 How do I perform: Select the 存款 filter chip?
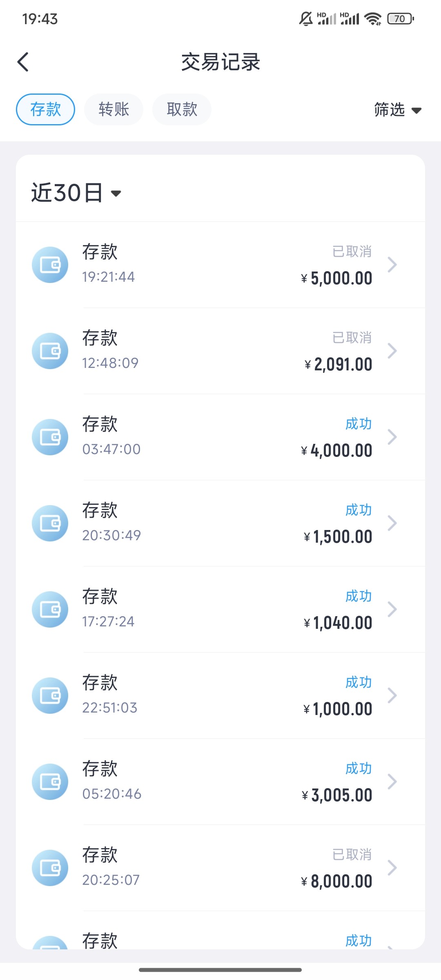(x=45, y=109)
